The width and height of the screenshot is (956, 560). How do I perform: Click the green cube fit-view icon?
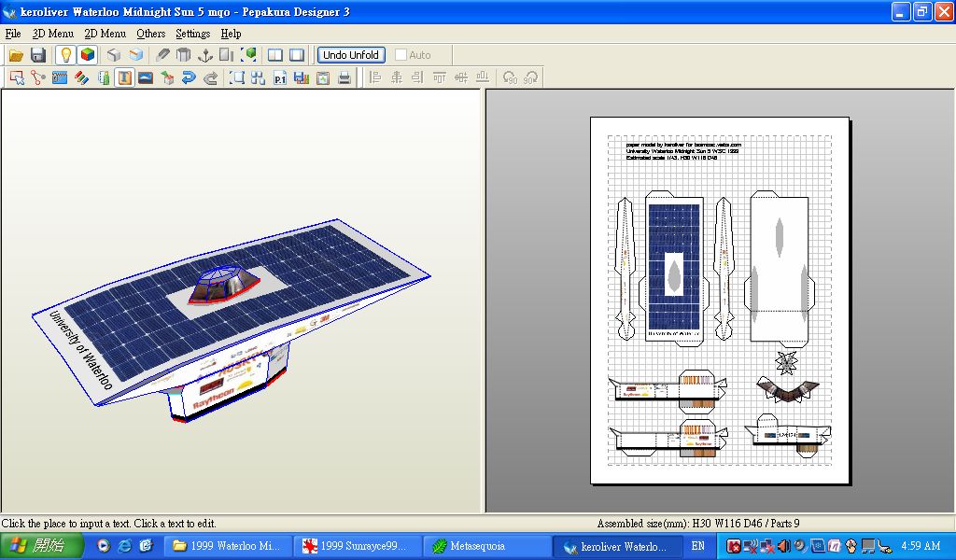248,55
